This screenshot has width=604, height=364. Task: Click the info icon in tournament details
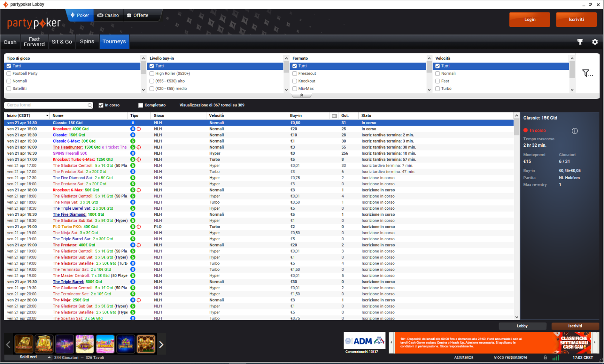point(575,131)
